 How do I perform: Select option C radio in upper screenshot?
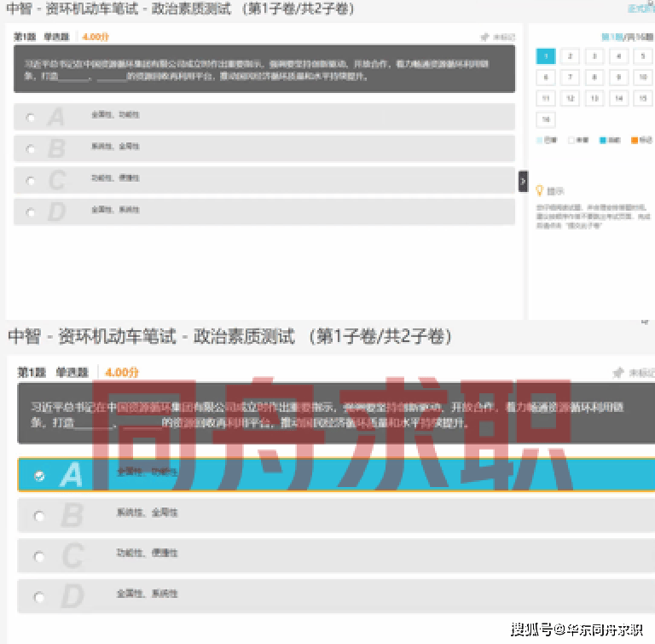click(x=31, y=181)
